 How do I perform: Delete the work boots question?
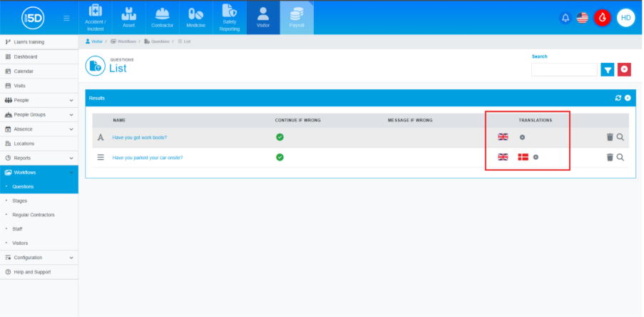[x=610, y=137]
